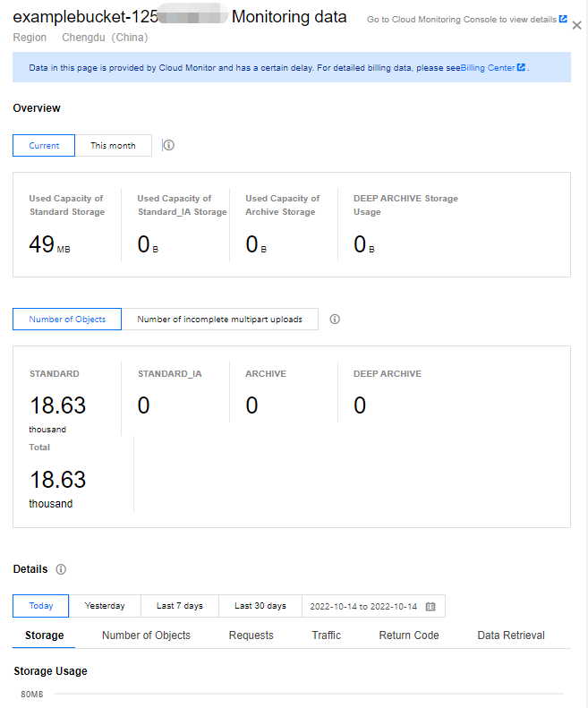The height and width of the screenshot is (708, 588).
Task: Click the info icon next to This month
Action: pos(168,145)
